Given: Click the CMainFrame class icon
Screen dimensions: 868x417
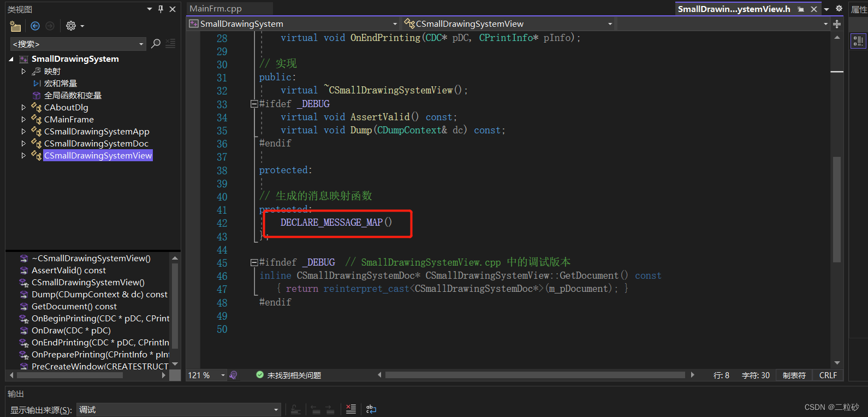Looking at the screenshot, I should [x=37, y=119].
